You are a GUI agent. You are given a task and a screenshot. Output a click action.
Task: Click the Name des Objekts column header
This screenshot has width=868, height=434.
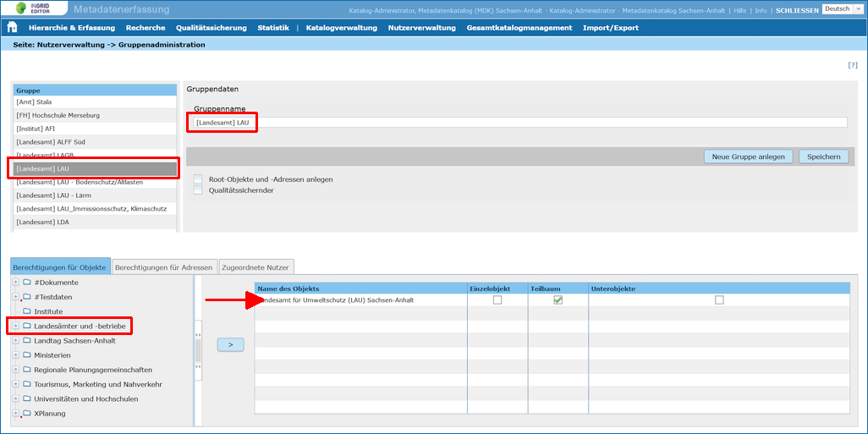(361, 288)
